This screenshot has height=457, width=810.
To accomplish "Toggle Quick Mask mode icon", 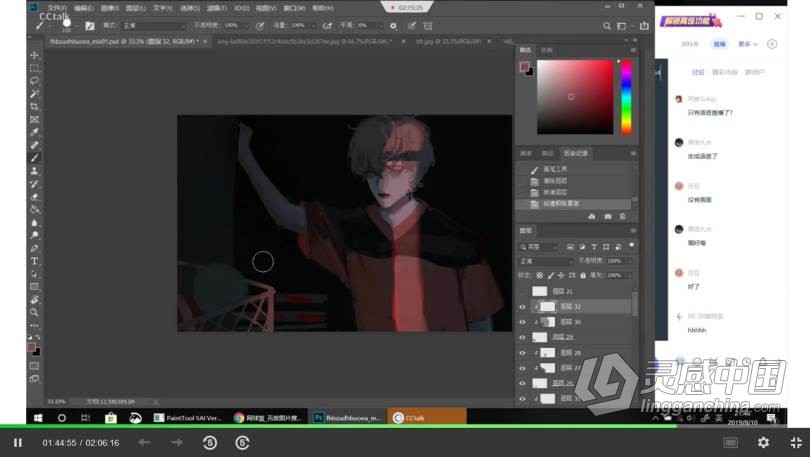I will (x=35, y=366).
